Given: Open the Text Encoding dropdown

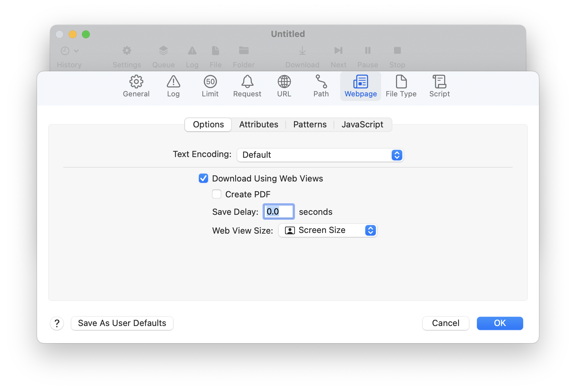Looking at the screenshot, I should click(320, 155).
